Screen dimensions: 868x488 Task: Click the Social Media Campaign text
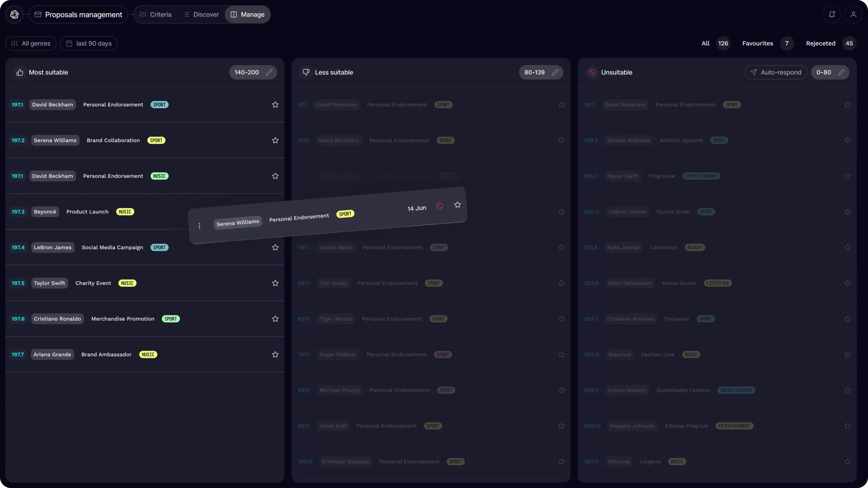pyautogui.click(x=112, y=247)
